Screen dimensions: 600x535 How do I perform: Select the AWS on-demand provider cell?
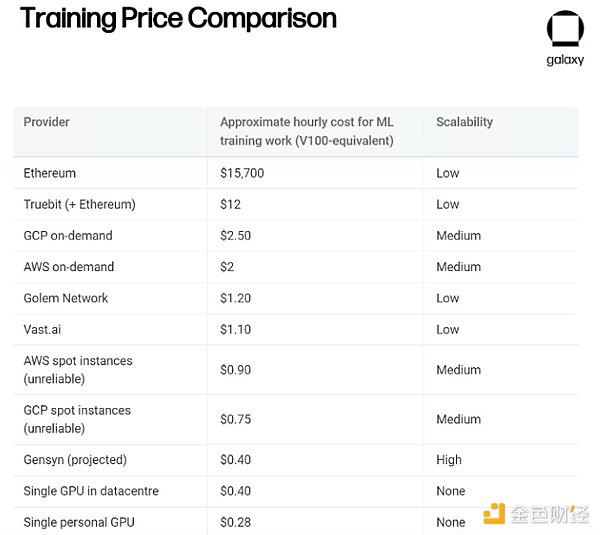(69, 267)
